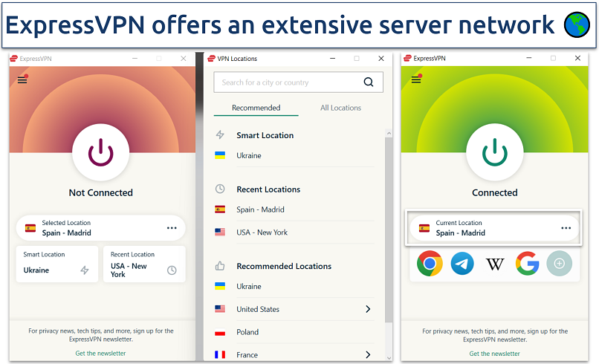Click the magnifier search icon

click(369, 82)
